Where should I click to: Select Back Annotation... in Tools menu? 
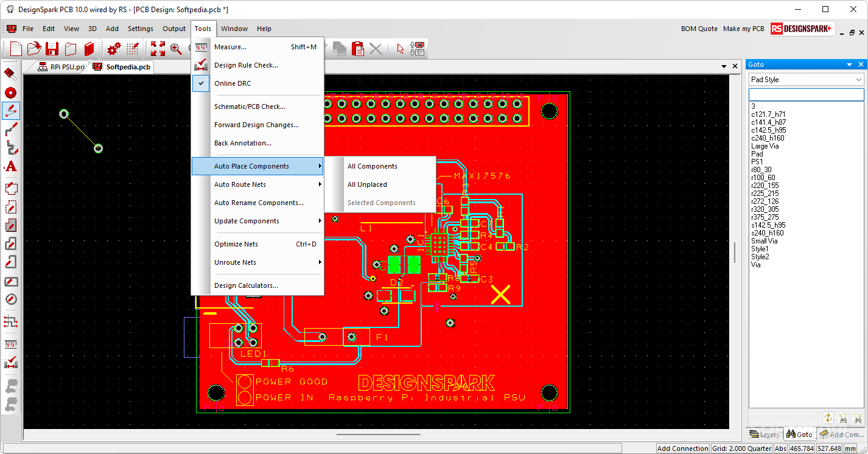(257, 143)
